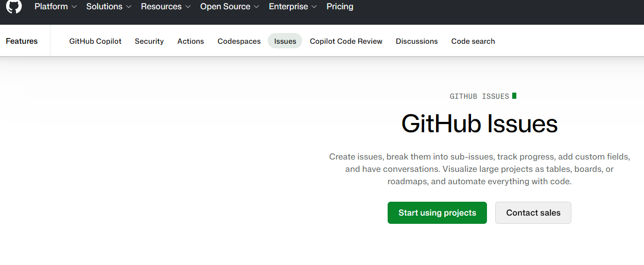Select the highlighted Issues tab
Screen dimensions: 644x265
click(x=285, y=41)
